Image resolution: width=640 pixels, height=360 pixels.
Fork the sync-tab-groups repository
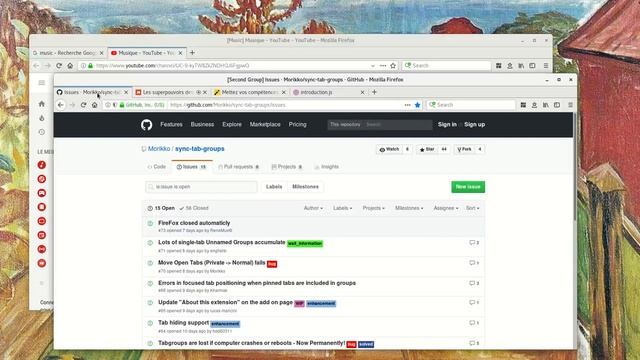[464, 149]
